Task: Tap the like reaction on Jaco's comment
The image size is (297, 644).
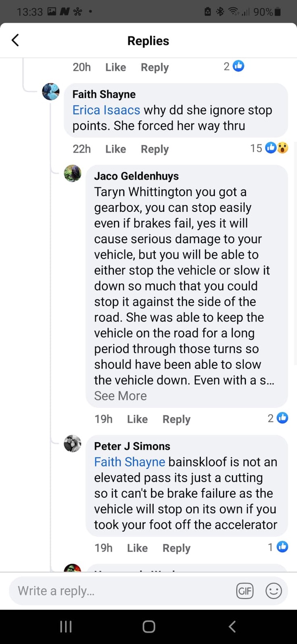Action: tap(282, 418)
